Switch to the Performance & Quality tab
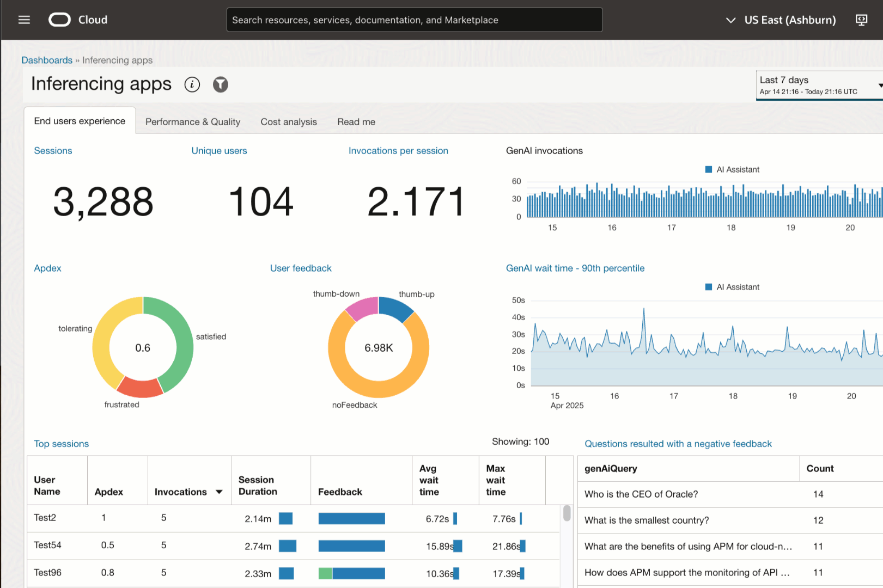Screen dimensions: 883x588 click(193, 122)
